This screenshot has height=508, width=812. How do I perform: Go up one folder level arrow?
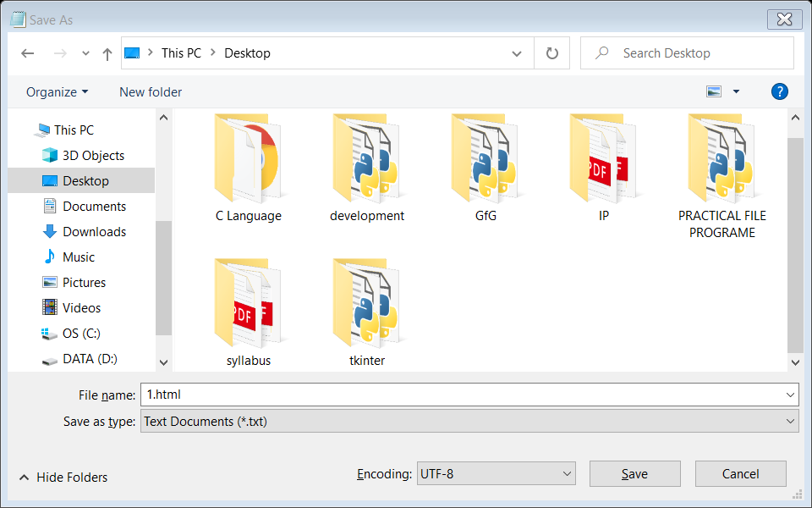pos(107,54)
